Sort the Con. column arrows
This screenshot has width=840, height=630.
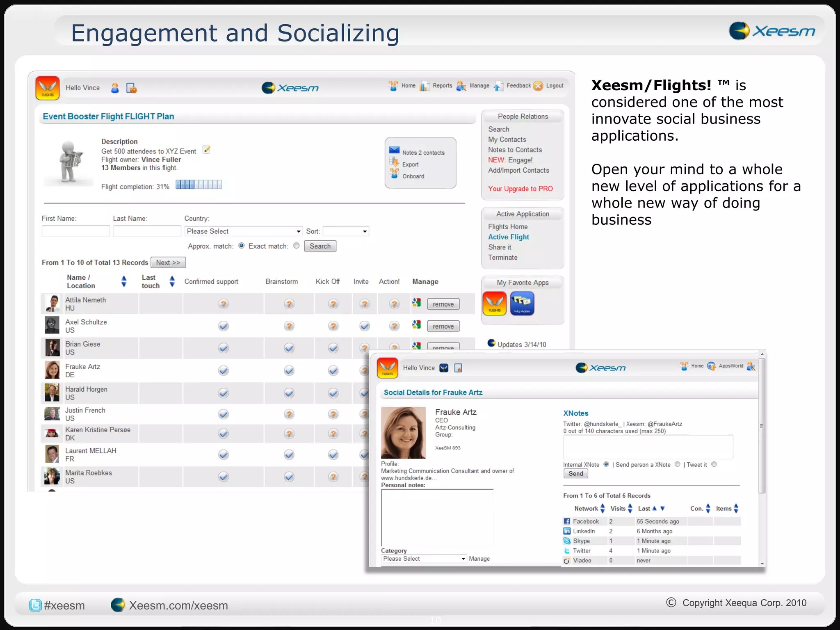click(x=708, y=509)
